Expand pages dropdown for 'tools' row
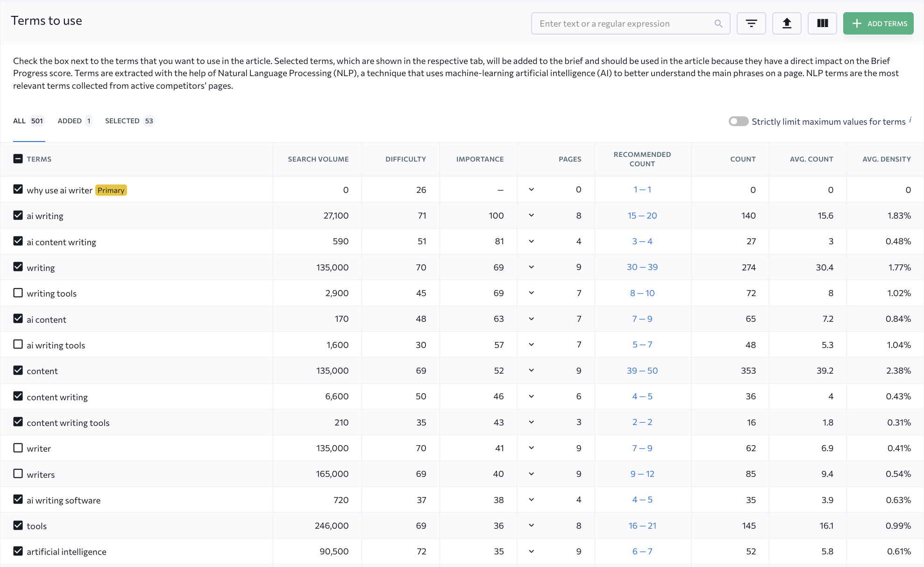Viewport: 924px width, 567px height. click(x=531, y=525)
